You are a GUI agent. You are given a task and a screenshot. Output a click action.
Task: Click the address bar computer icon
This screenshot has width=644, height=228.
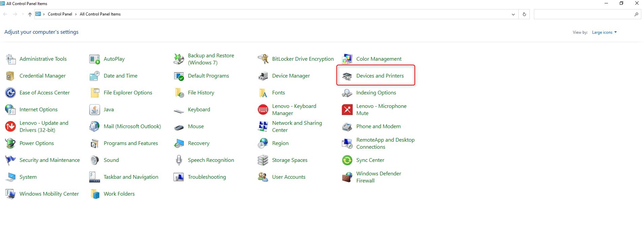[38, 14]
